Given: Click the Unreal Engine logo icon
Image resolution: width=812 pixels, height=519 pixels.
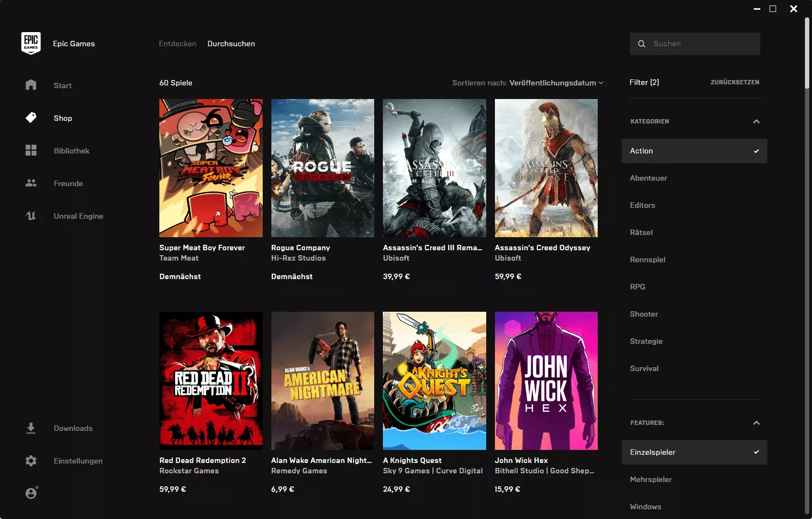Looking at the screenshot, I should (31, 215).
